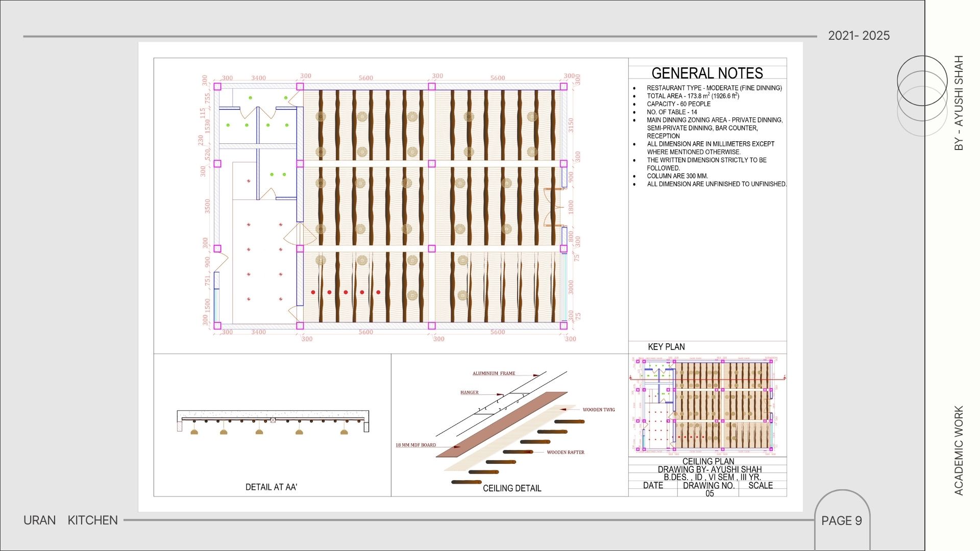The height and width of the screenshot is (551, 980).
Task: Click the GENERAL NOTES heading
Action: 707,73
